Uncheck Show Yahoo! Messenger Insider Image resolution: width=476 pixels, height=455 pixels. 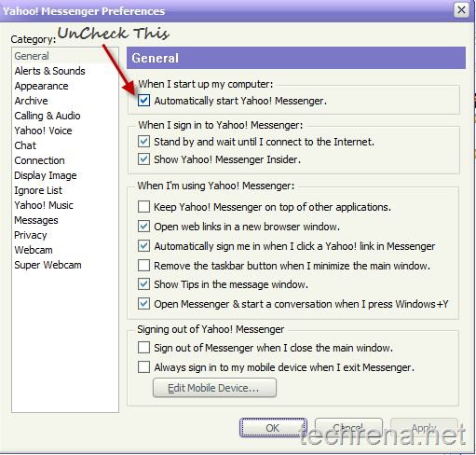tap(143, 159)
